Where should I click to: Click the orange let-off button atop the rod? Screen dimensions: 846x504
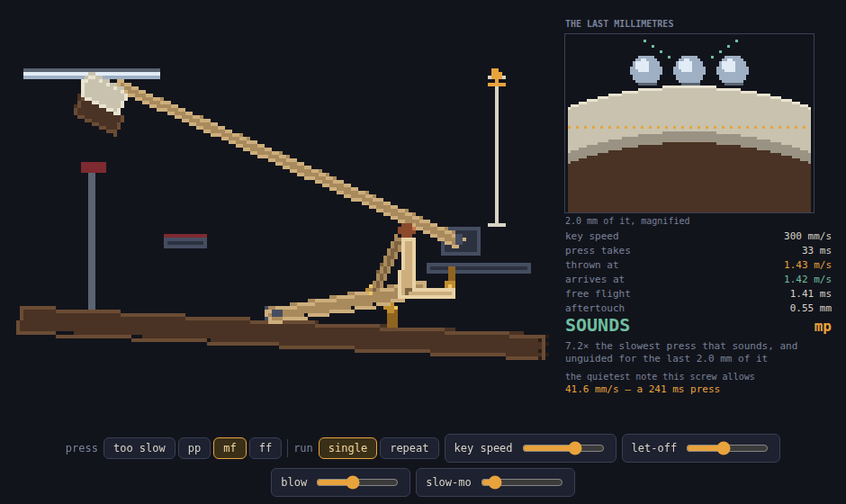(497, 77)
